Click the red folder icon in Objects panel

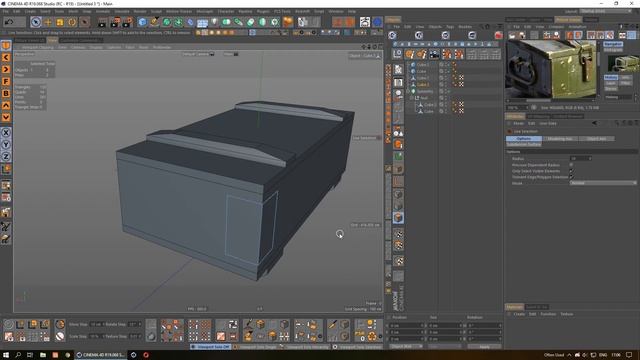pyautogui.click(x=498, y=36)
